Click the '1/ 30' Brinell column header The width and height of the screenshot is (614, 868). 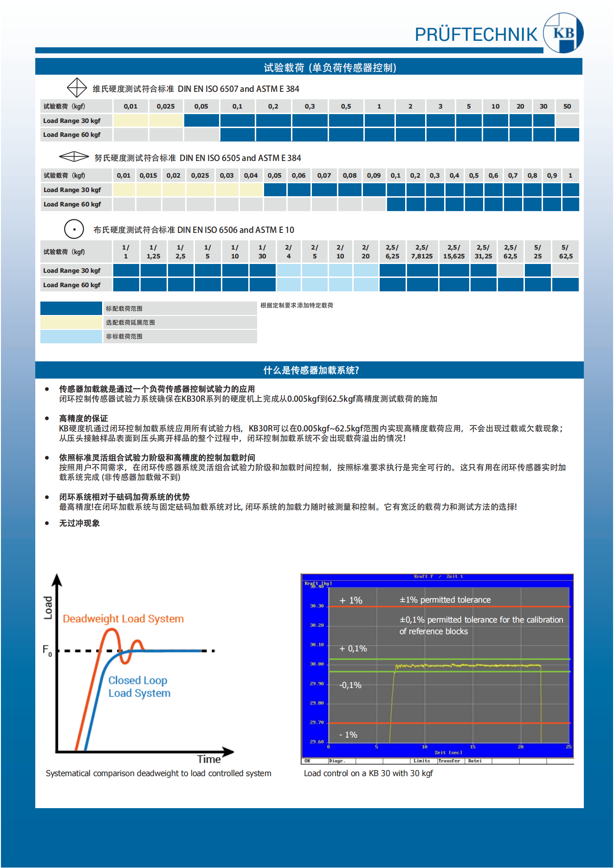click(262, 251)
